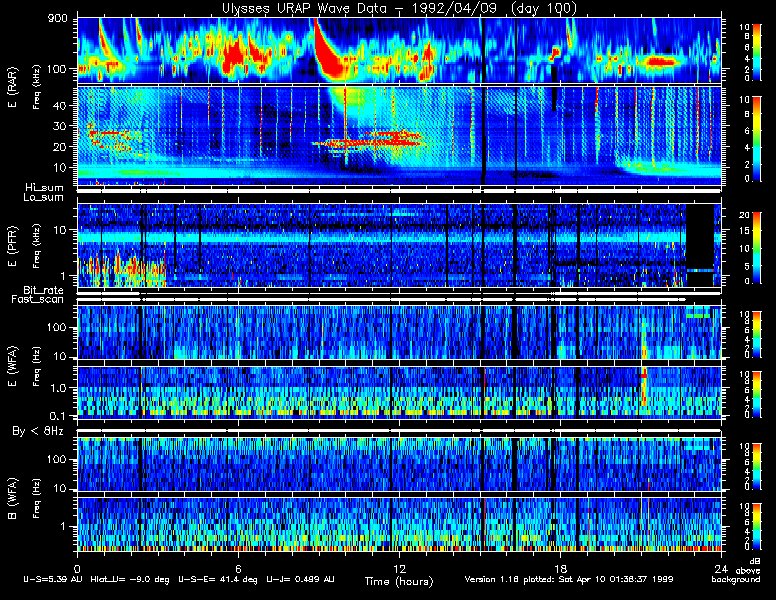Screen dimensions: 776x600
Task: Click the 0–20 color bar beside the PFR panel
Action: [x=756, y=248]
